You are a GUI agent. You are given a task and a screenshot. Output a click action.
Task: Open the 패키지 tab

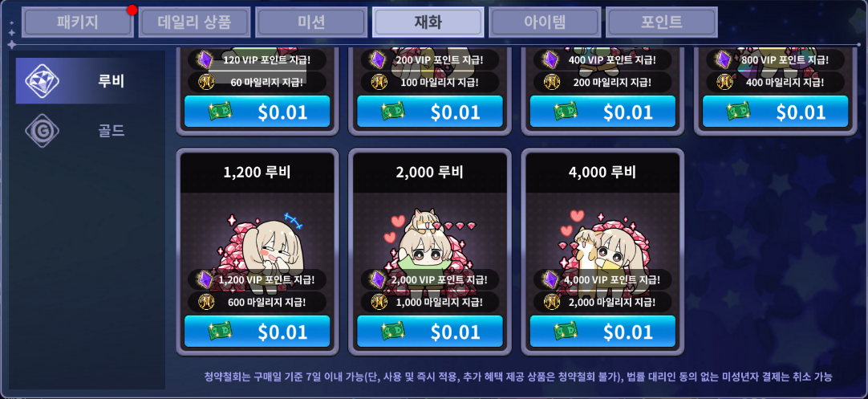[78, 22]
